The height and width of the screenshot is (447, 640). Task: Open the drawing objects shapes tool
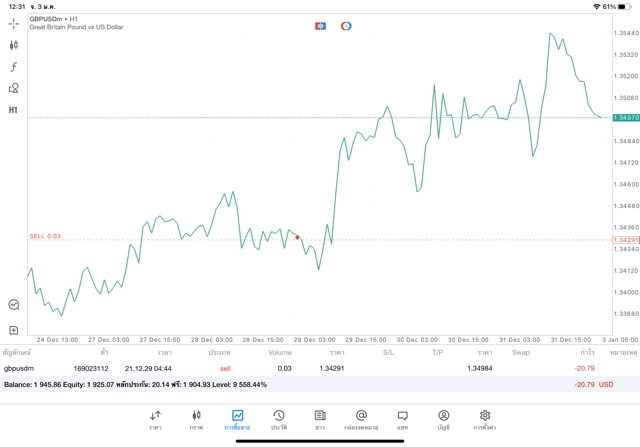pyautogui.click(x=14, y=88)
